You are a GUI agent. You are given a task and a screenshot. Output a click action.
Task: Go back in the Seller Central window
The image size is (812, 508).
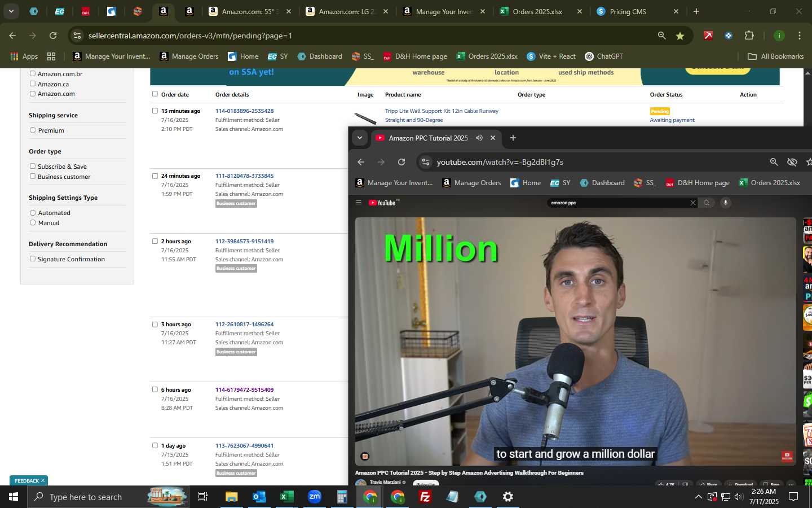12,36
